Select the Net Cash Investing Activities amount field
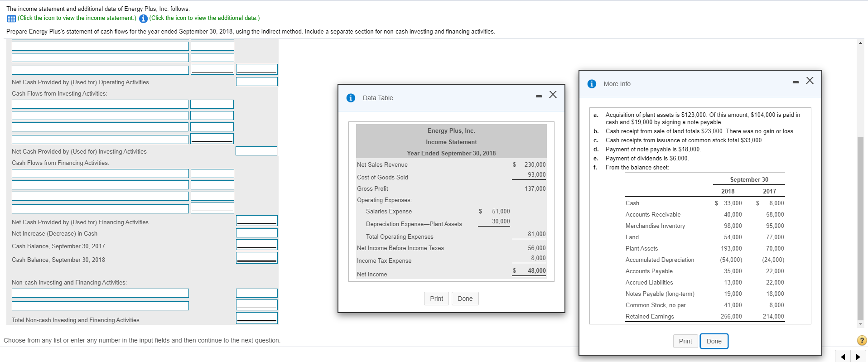This screenshot has width=868, height=362. point(256,151)
